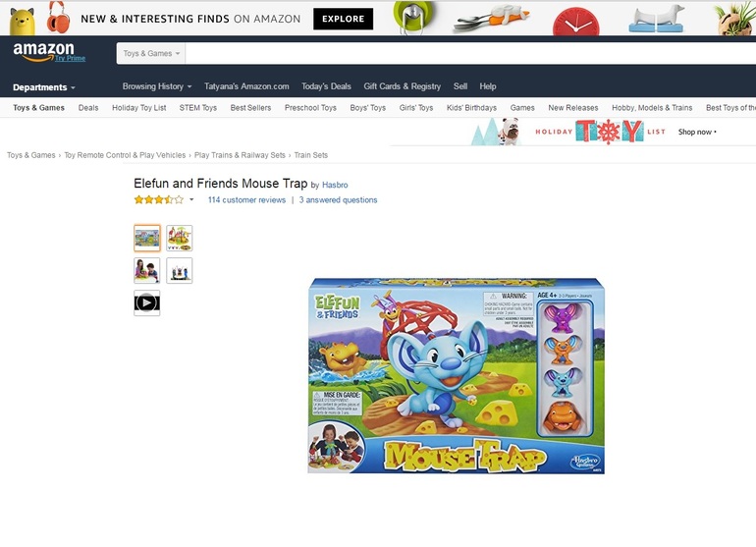This screenshot has width=756, height=547.
Task: Select the first game box thumbnail
Action: 147,238
